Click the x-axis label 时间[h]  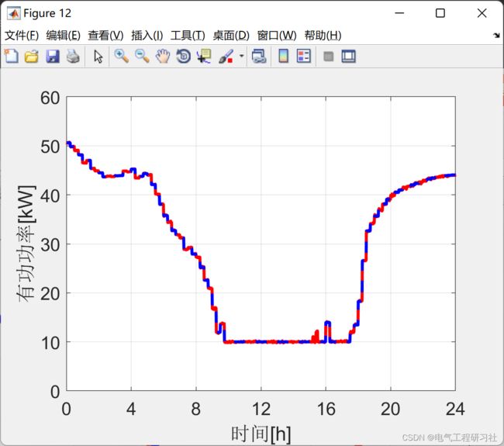click(261, 434)
